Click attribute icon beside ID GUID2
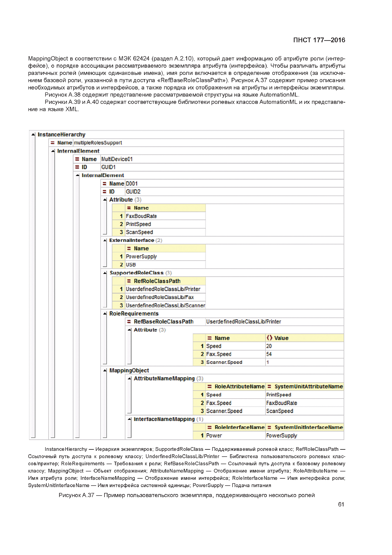The width and height of the screenshot is (392, 555). coord(104,192)
